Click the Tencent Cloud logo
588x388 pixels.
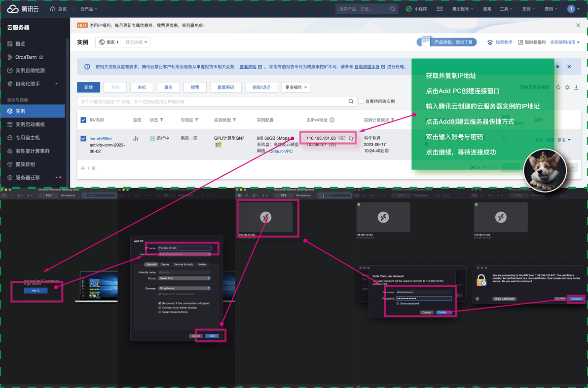tap(23, 8)
